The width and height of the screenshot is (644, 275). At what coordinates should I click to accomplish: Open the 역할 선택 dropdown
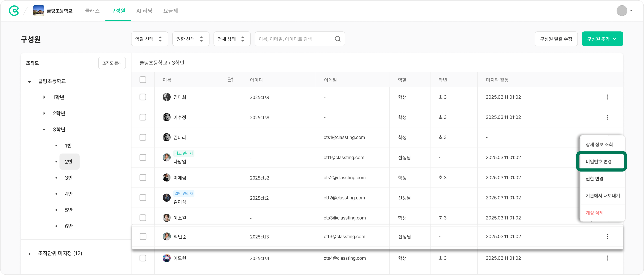tap(149, 39)
